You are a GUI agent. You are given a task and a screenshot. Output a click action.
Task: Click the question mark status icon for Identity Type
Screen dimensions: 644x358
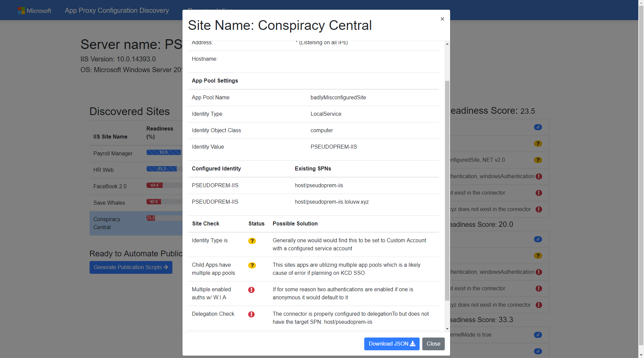click(252, 241)
